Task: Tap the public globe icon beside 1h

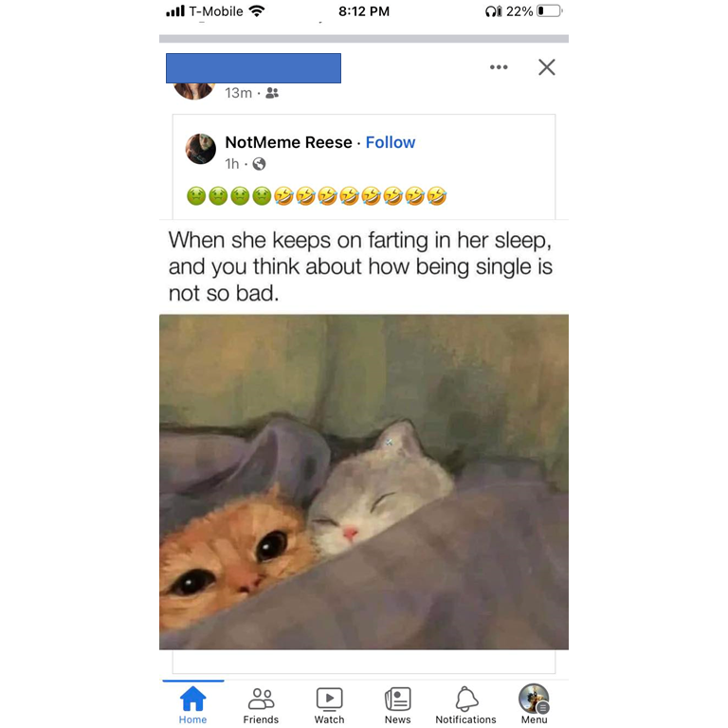Action: click(259, 164)
